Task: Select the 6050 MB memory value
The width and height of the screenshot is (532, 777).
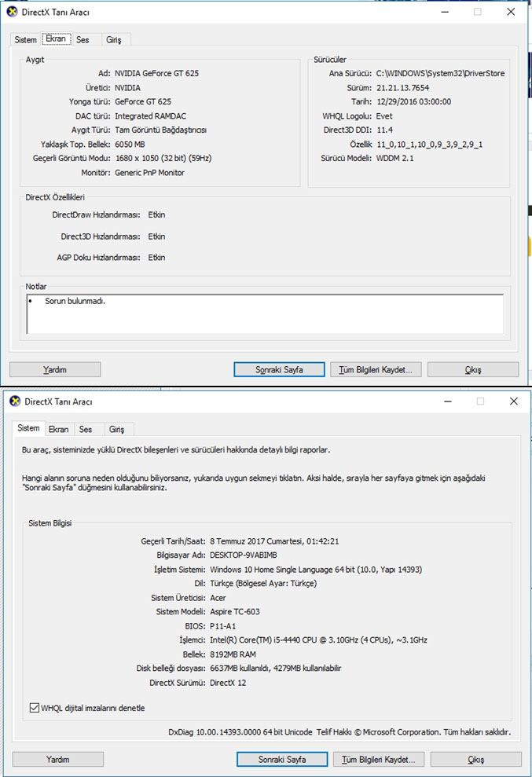Action: pyautogui.click(x=130, y=145)
